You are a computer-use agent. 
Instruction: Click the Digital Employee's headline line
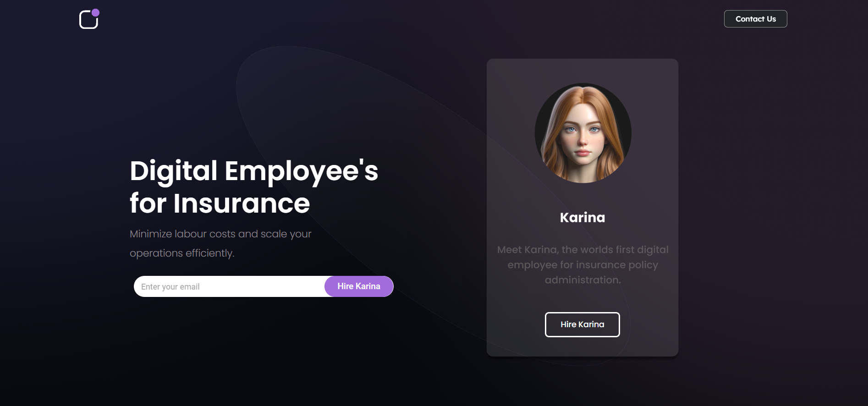point(253,171)
